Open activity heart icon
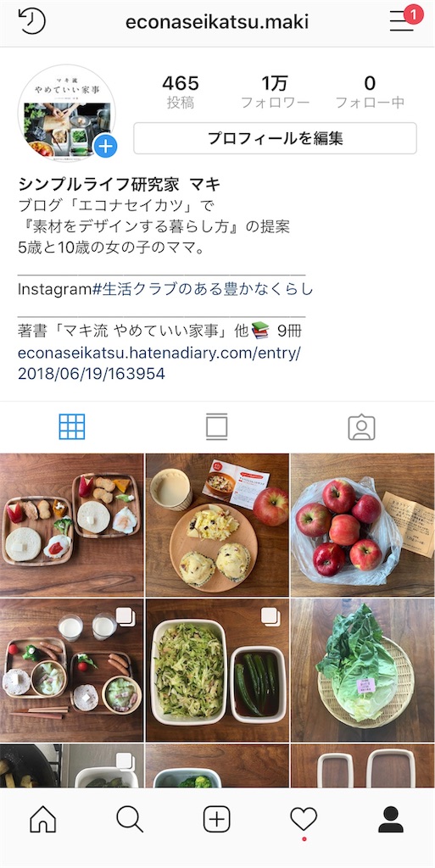Image resolution: width=435 pixels, height=868 pixels. tap(304, 820)
